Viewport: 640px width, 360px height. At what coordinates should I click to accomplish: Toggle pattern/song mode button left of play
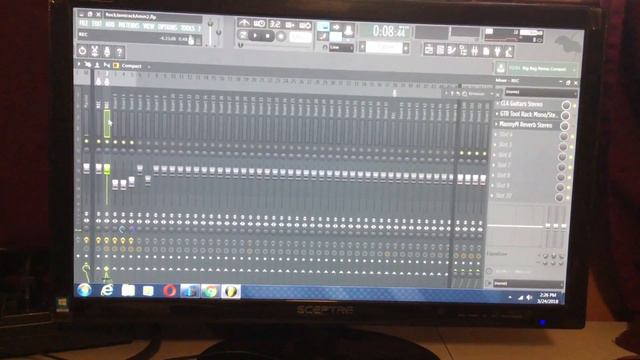click(243, 36)
